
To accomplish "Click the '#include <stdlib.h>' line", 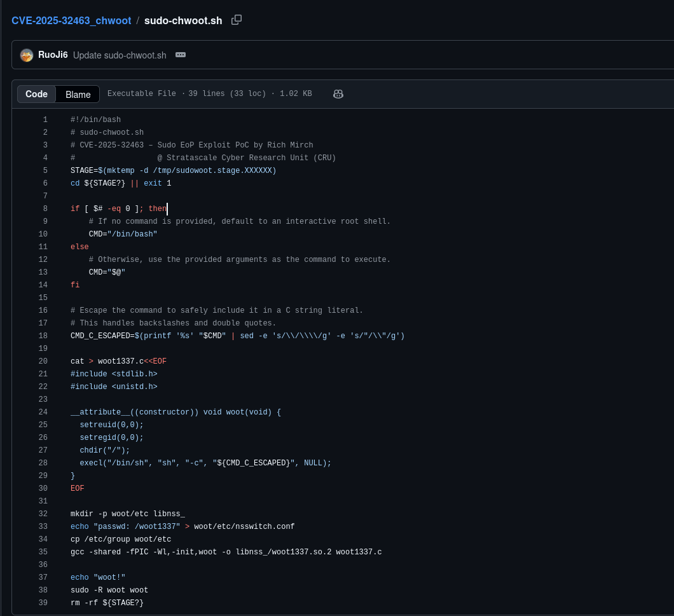I will (x=114, y=374).
